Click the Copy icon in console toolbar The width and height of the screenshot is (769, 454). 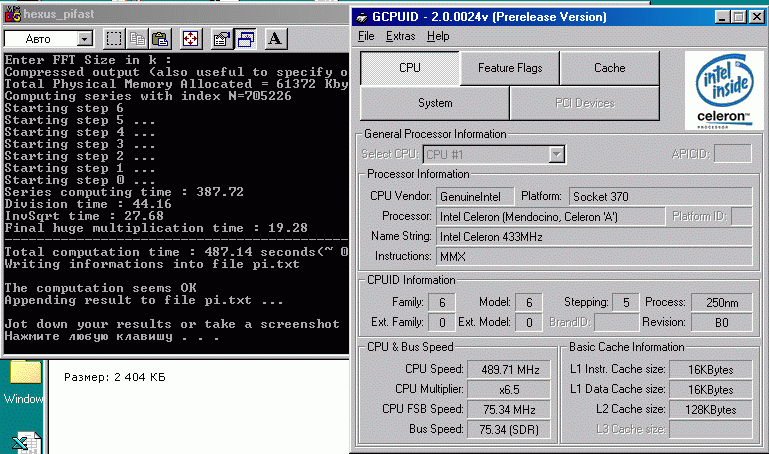pos(137,39)
